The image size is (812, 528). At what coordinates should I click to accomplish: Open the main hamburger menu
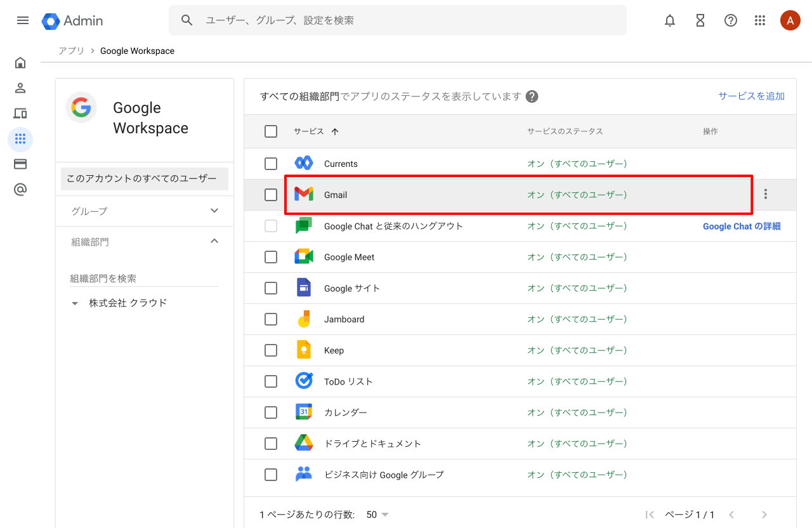(23, 20)
